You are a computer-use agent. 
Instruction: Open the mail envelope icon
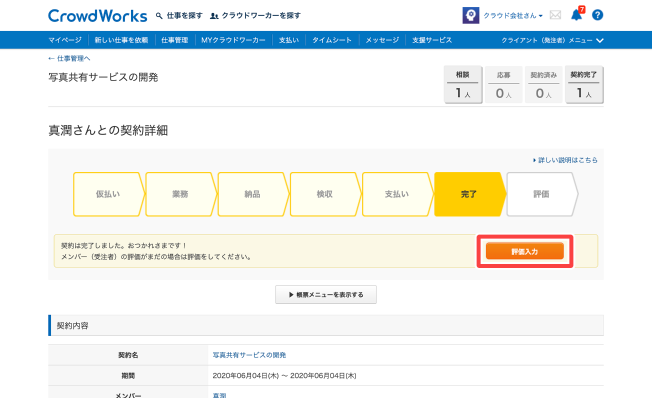tap(555, 16)
